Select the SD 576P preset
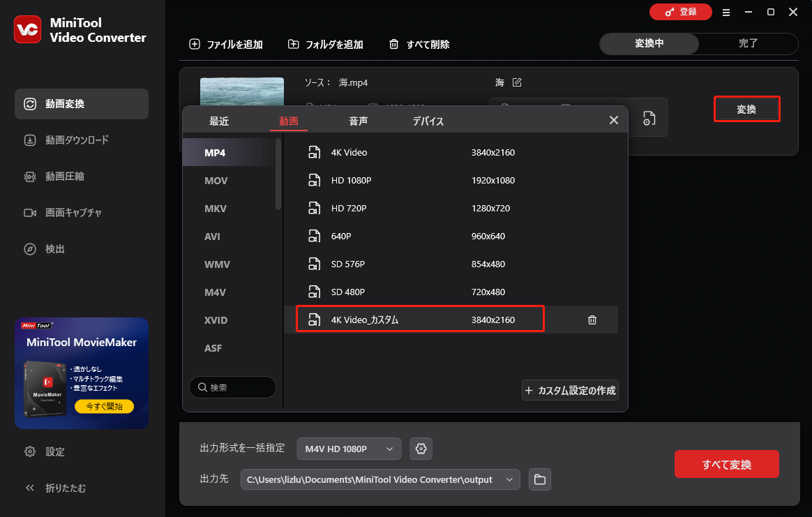This screenshot has width=812, height=517. coord(451,264)
